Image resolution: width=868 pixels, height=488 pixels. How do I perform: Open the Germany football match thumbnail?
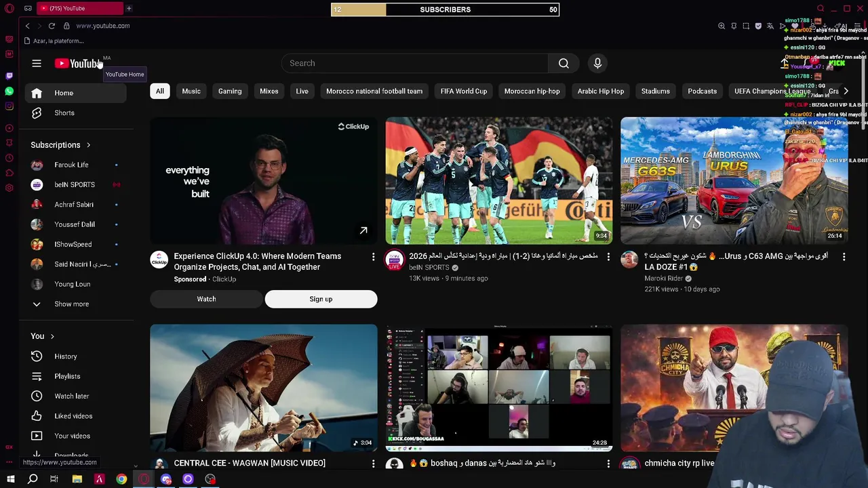pyautogui.click(x=498, y=180)
